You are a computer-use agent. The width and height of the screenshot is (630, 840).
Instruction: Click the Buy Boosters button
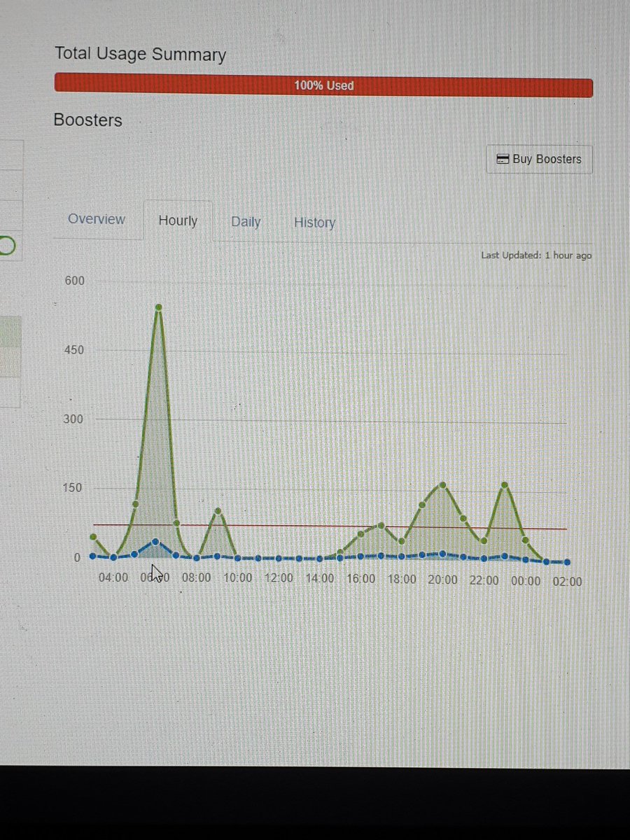click(539, 159)
